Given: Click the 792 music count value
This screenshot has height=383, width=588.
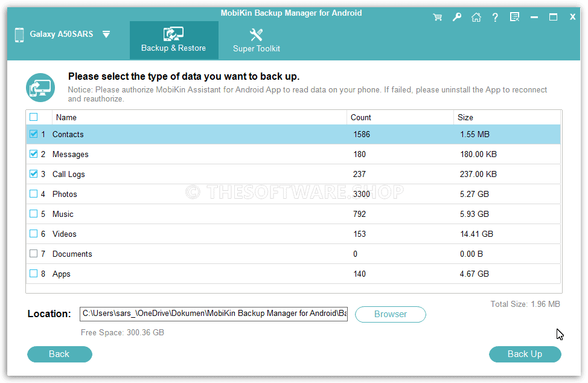Looking at the screenshot, I should pyautogui.click(x=359, y=214).
